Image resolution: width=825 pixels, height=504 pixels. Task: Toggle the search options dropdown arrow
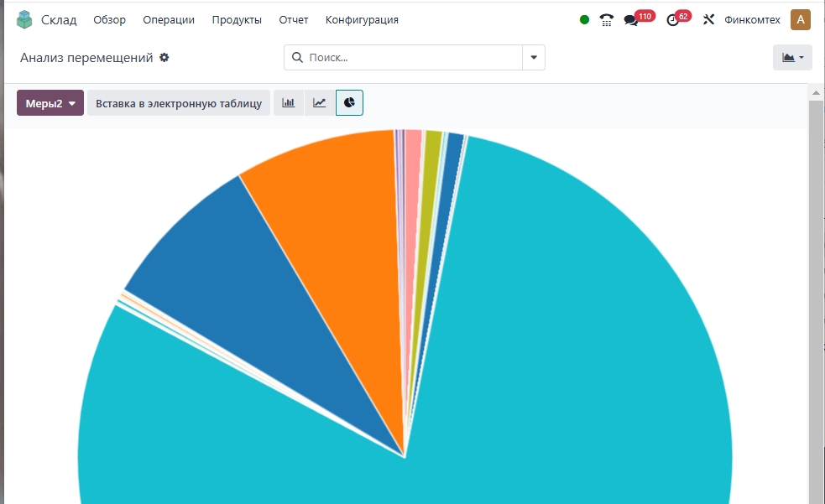(x=534, y=58)
